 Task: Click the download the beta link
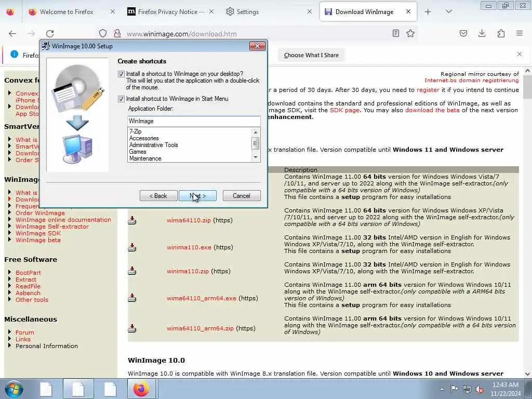coord(432,110)
